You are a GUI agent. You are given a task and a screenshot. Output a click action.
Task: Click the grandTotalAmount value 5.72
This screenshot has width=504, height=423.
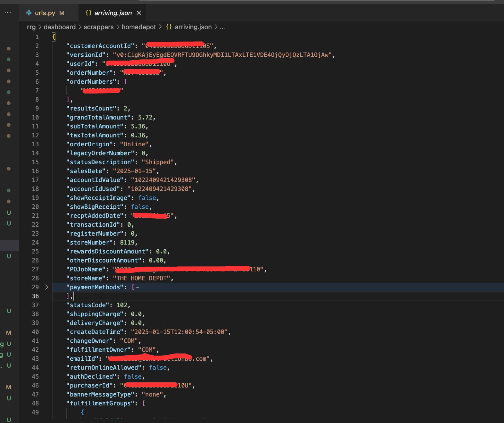click(x=145, y=117)
